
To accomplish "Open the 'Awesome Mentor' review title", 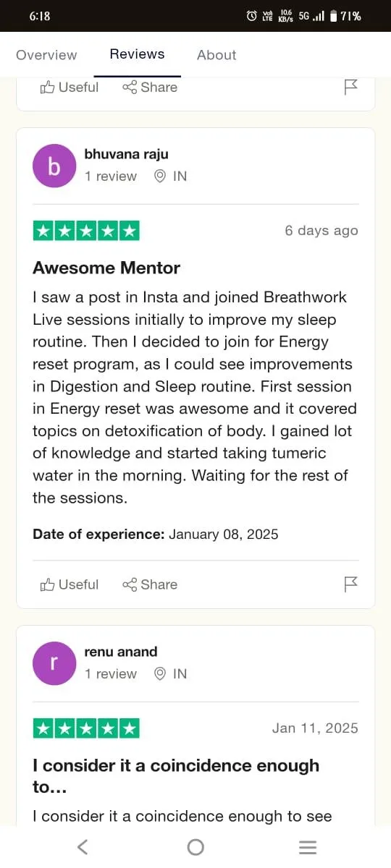I will pos(106,268).
